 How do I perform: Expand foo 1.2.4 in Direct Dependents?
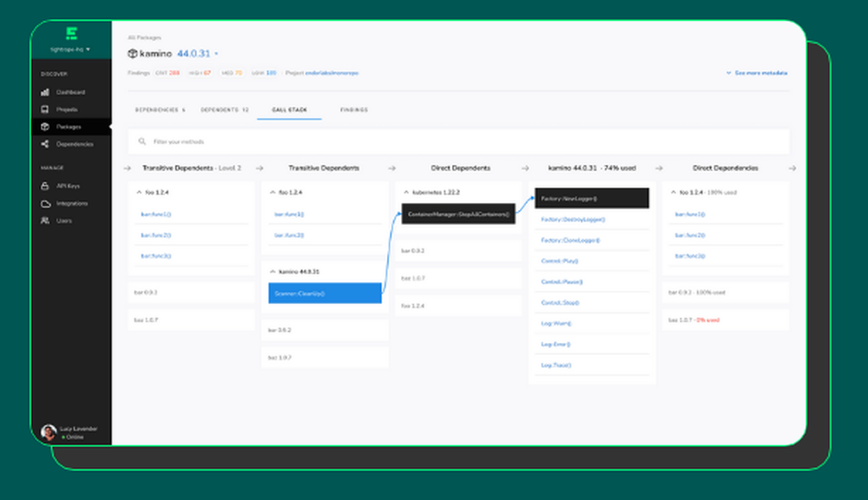click(x=458, y=306)
